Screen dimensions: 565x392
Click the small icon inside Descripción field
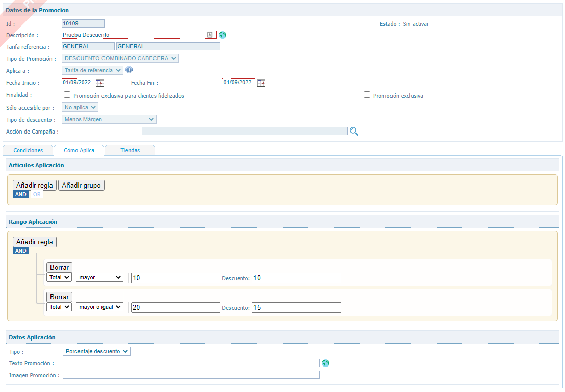(210, 35)
